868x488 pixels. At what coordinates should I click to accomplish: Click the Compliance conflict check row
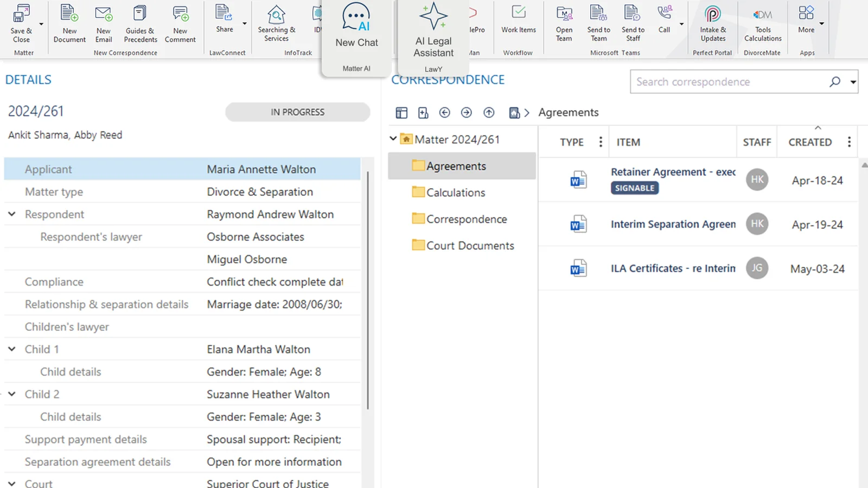tap(182, 282)
